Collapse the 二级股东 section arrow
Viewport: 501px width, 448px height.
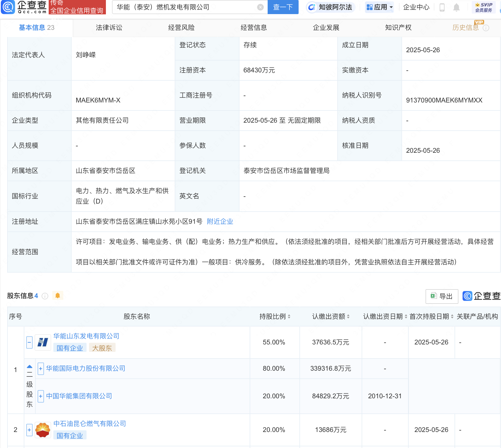30,367
